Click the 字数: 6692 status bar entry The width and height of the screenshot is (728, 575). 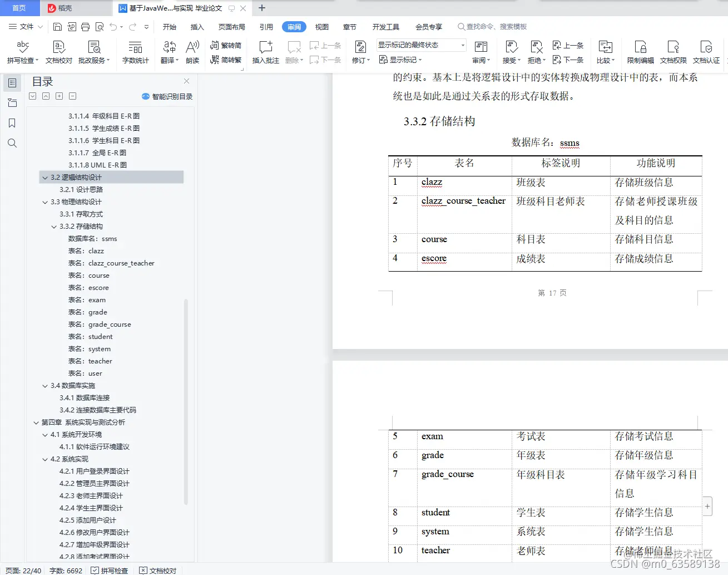coord(66,571)
